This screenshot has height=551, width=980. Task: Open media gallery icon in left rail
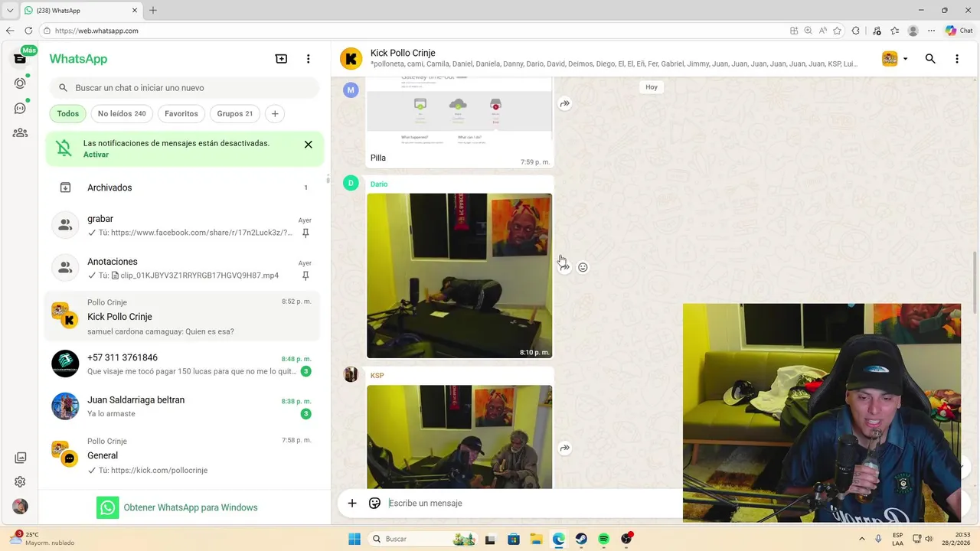coord(21,458)
